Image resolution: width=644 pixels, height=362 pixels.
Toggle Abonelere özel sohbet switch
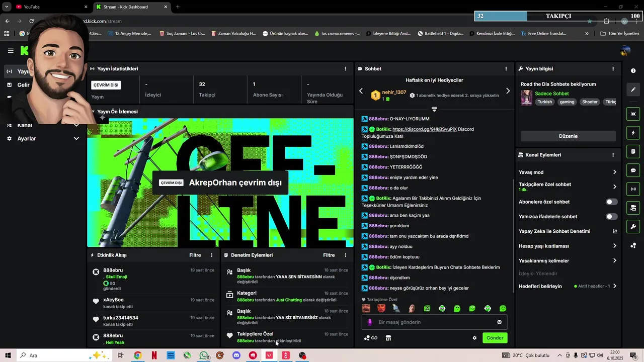coord(611,202)
